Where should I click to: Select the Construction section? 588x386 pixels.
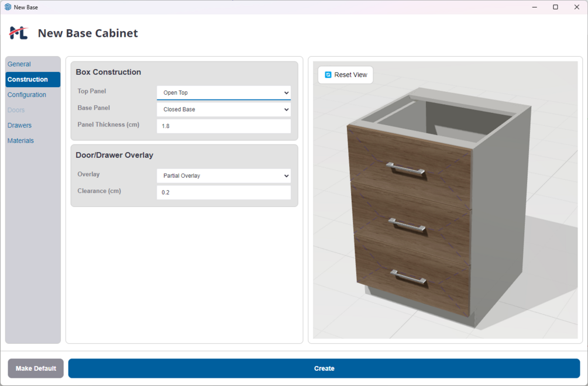pos(33,80)
